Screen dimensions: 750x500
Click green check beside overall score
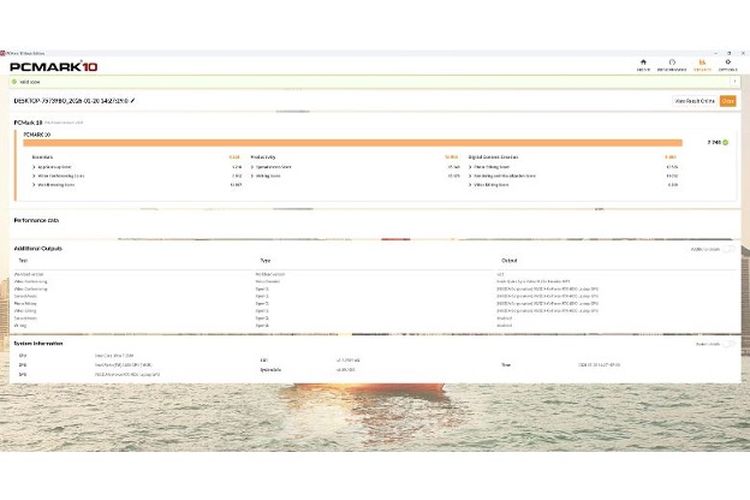[726, 143]
